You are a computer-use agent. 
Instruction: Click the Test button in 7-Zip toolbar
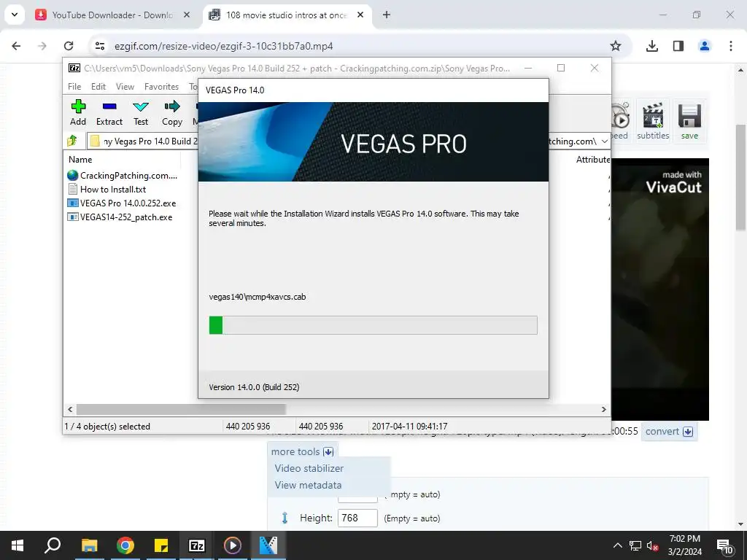click(141, 113)
